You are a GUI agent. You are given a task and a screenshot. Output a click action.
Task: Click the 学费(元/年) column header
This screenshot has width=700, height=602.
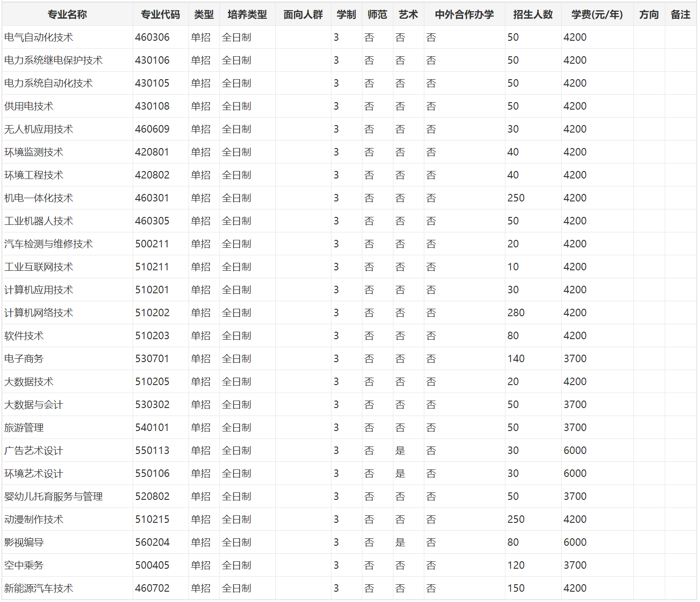(x=597, y=15)
